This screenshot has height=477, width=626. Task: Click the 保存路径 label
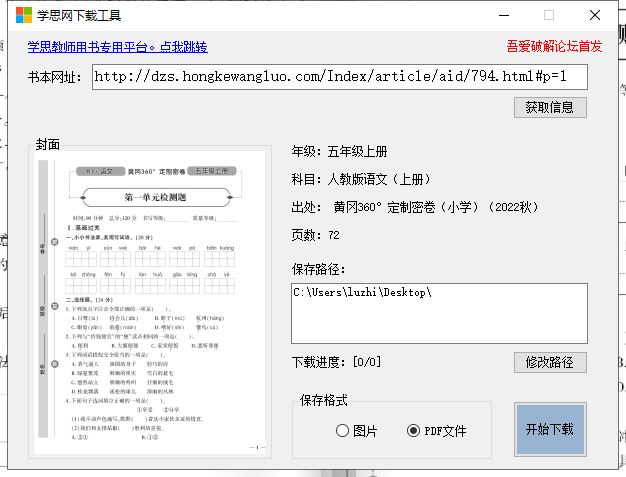pyautogui.click(x=318, y=269)
